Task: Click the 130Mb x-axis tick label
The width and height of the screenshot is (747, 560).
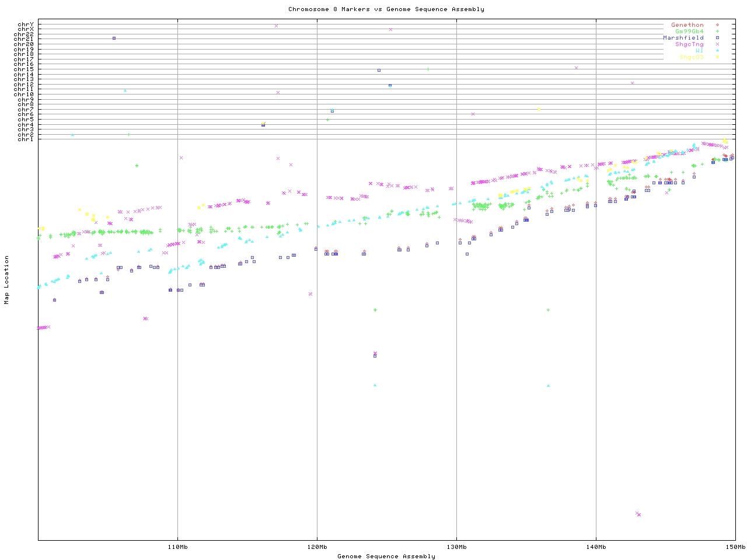Action: click(456, 547)
